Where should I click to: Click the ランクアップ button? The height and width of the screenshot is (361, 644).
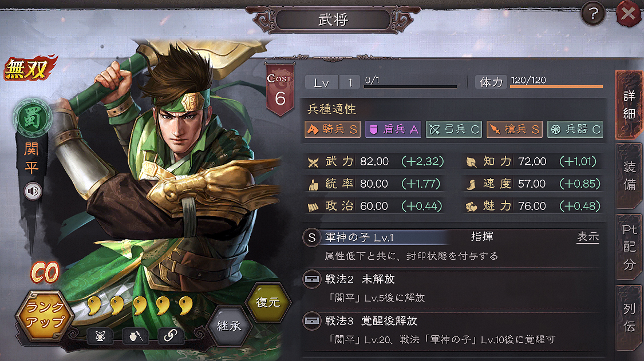pos(45,315)
